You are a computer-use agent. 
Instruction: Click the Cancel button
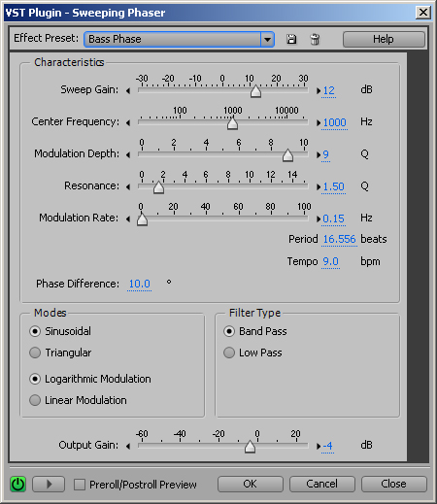tap(322, 484)
